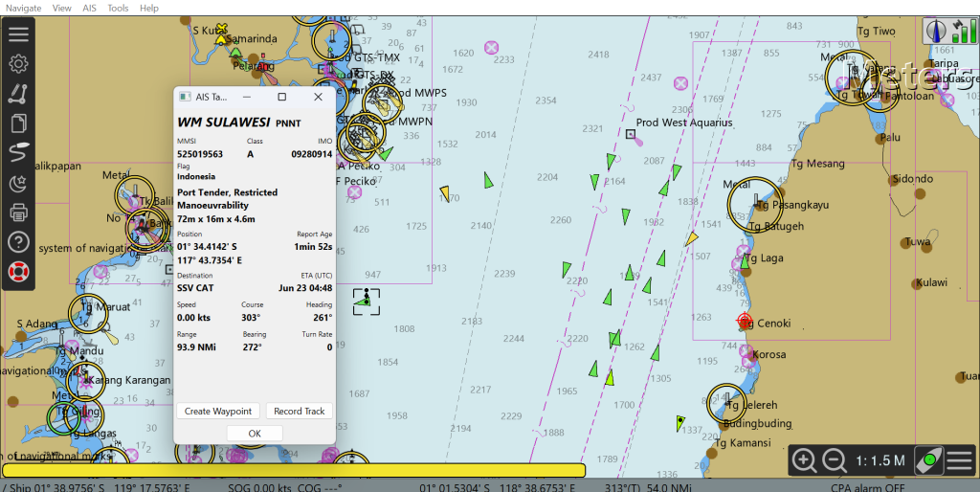The image size is (980, 492).
Task: Click the print chart icon
Action: [18, 212]
